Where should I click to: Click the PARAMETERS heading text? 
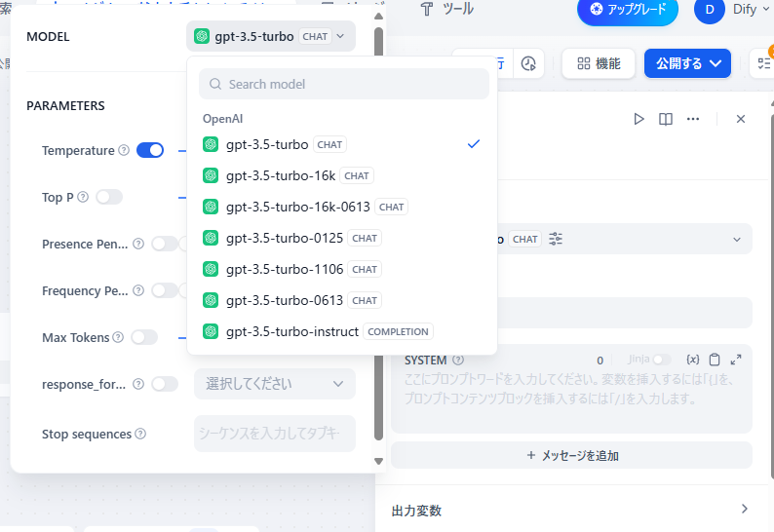(65, 105)
